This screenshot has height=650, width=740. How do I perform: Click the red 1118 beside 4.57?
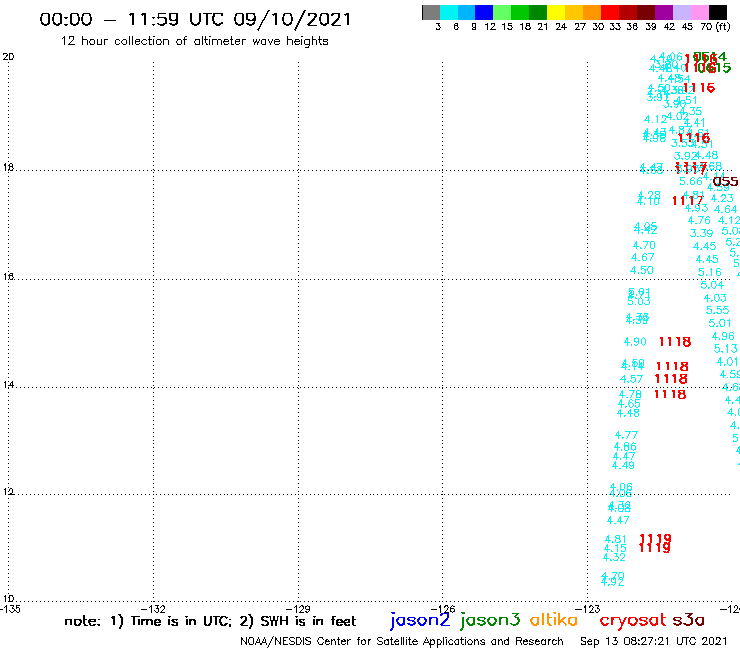[671, 379]
